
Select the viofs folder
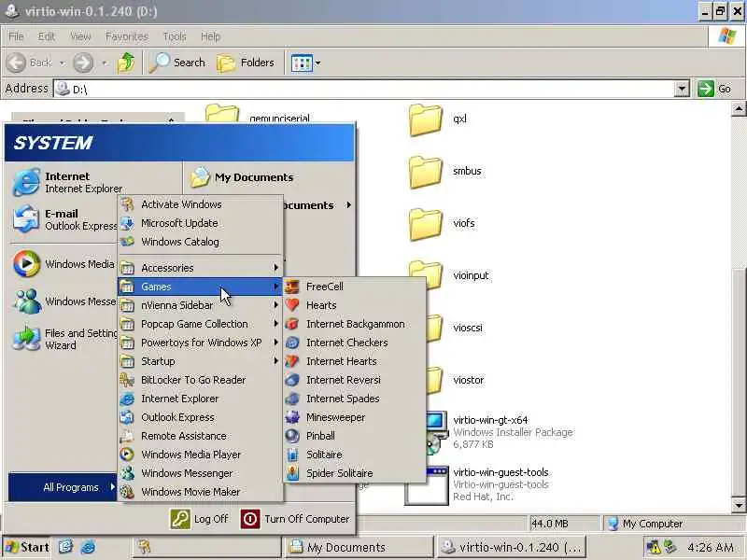(442, 223)
